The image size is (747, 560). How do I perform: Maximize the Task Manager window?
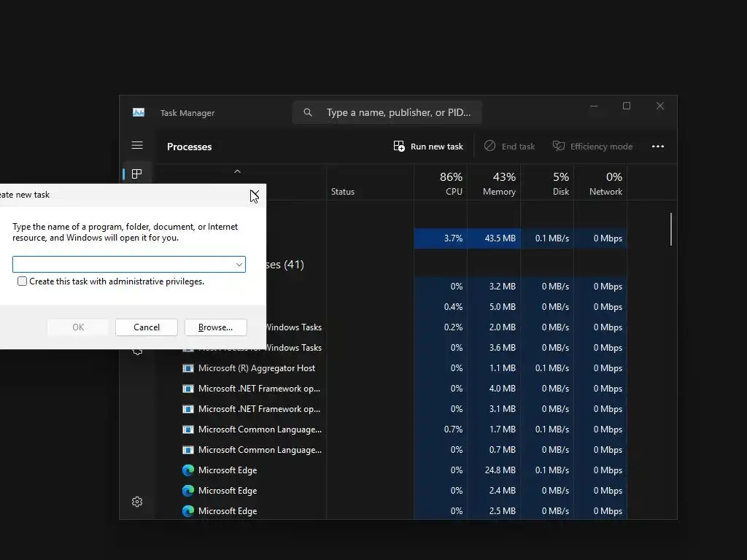pos(627,106)
